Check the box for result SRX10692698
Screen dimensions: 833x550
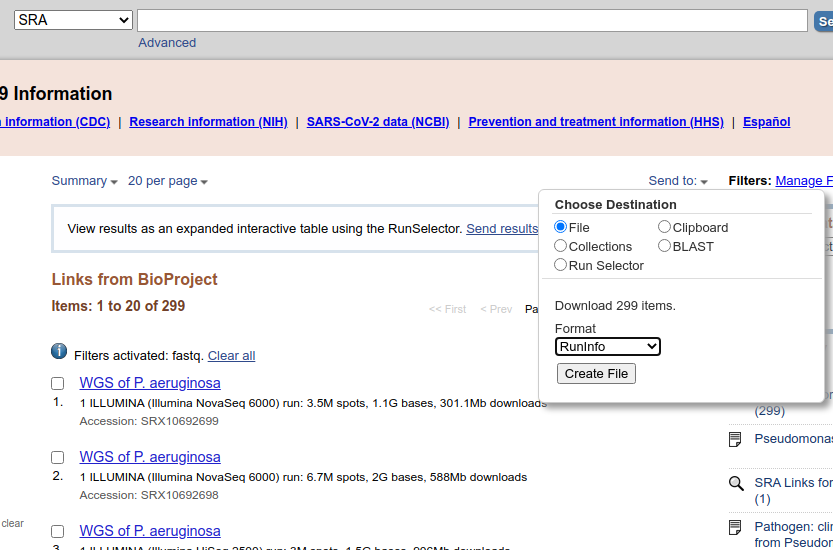57,458
